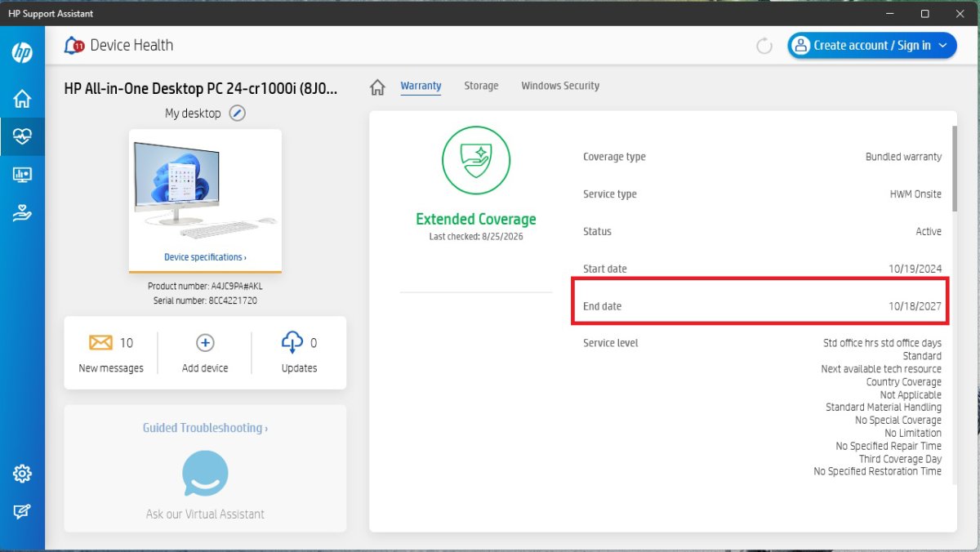Click the My desktop nickname text

click(193, 114)
